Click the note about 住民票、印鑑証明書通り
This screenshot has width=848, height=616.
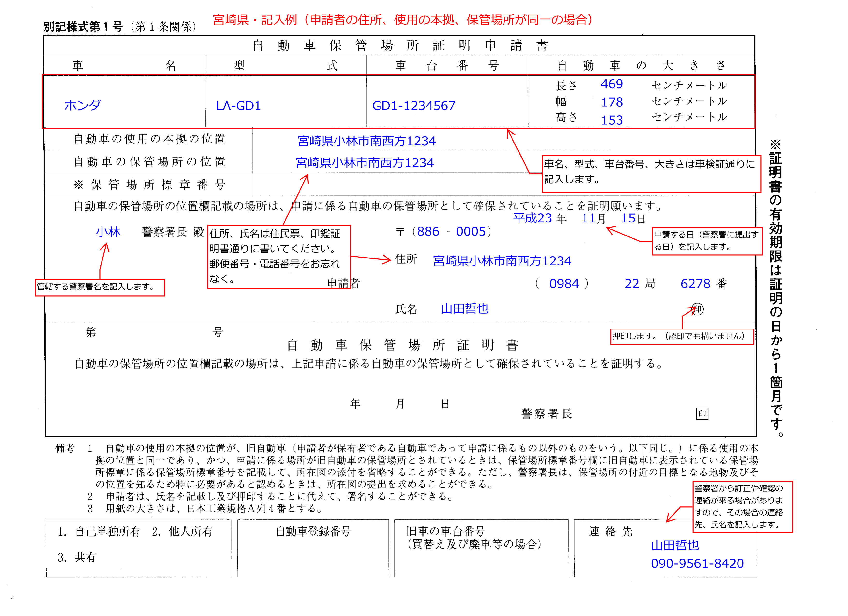click(x=279, y=257)
